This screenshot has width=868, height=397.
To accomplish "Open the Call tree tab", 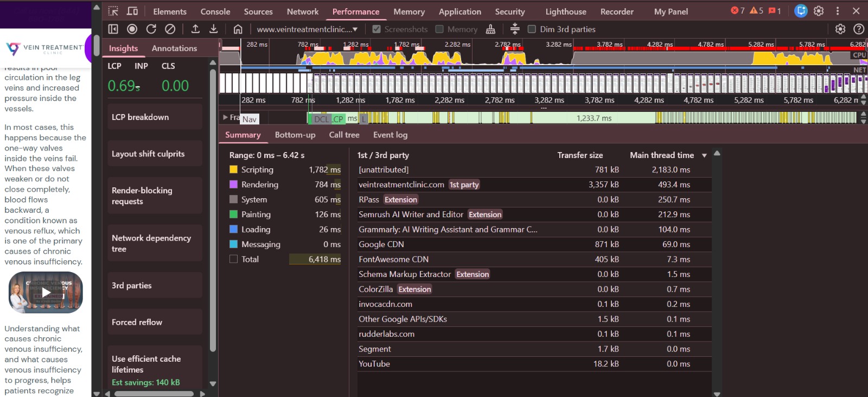I will [344, 135].
